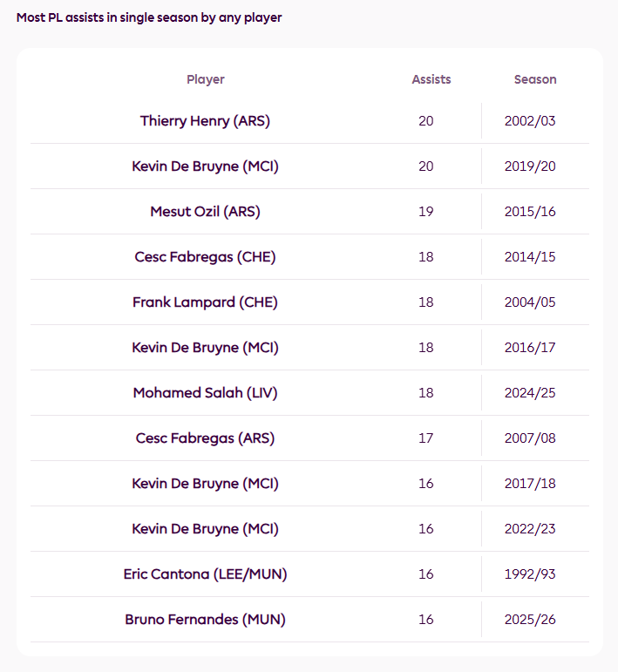
Task: Click Bruno Fernandes (MUN) player name
Action: [205, 620]
